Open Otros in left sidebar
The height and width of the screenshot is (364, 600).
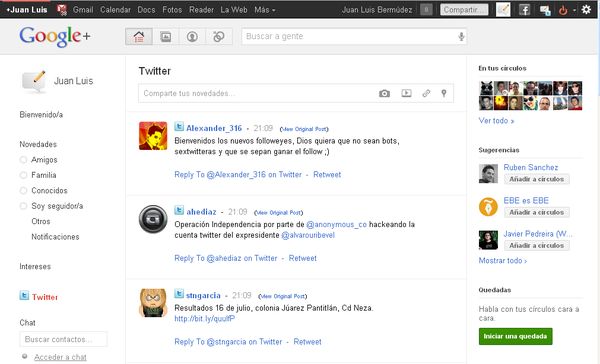[x=41, y=221]
